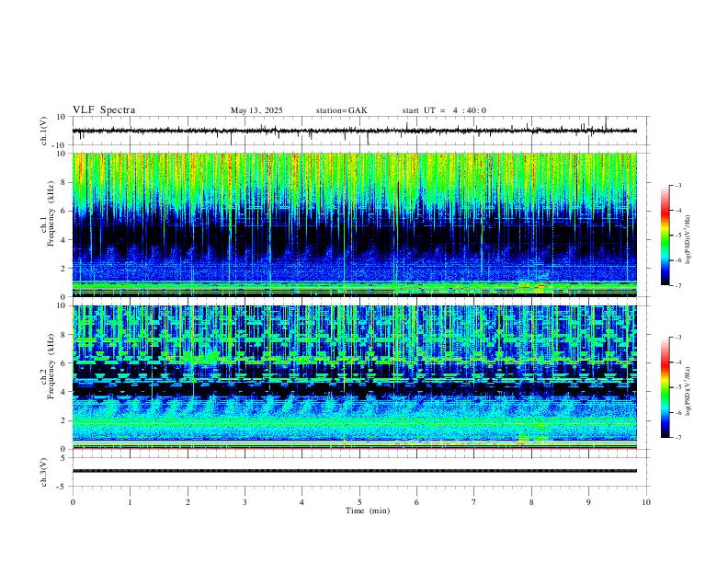Click the ch.2 color bar log(PSD) unit label

point(688,391)
